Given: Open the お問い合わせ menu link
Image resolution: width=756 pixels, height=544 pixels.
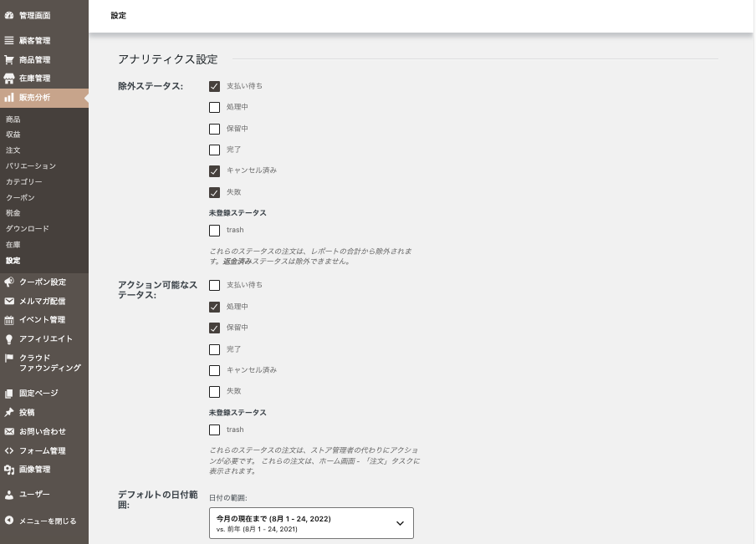Looking at the screenshot, I should tap(42, 432).
